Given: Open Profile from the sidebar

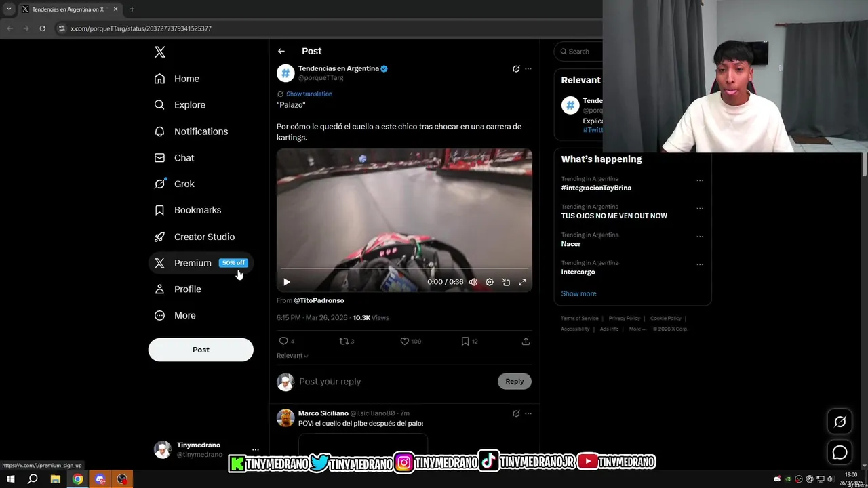Looking at the screenshot, I should coord(178,289).
